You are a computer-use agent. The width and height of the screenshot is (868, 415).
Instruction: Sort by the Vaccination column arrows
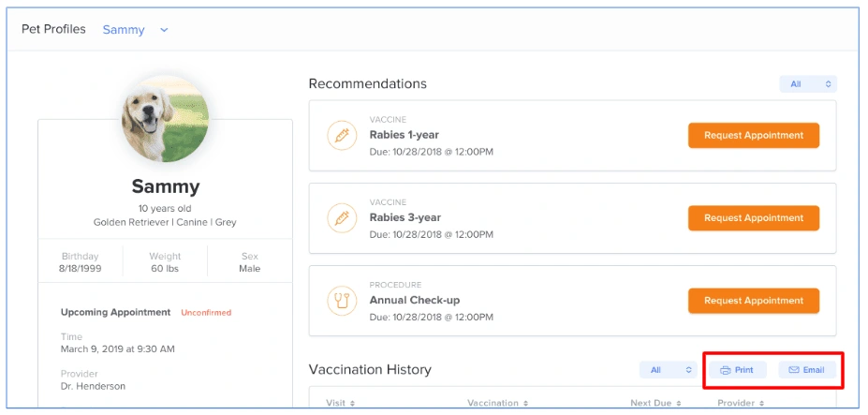[x=526, y=404]
